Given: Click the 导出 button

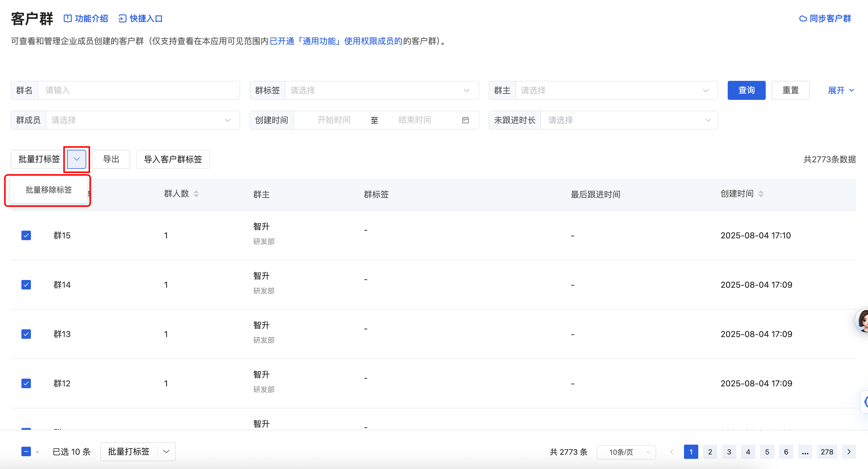Looking at the screenshot, I should [111, 159].
